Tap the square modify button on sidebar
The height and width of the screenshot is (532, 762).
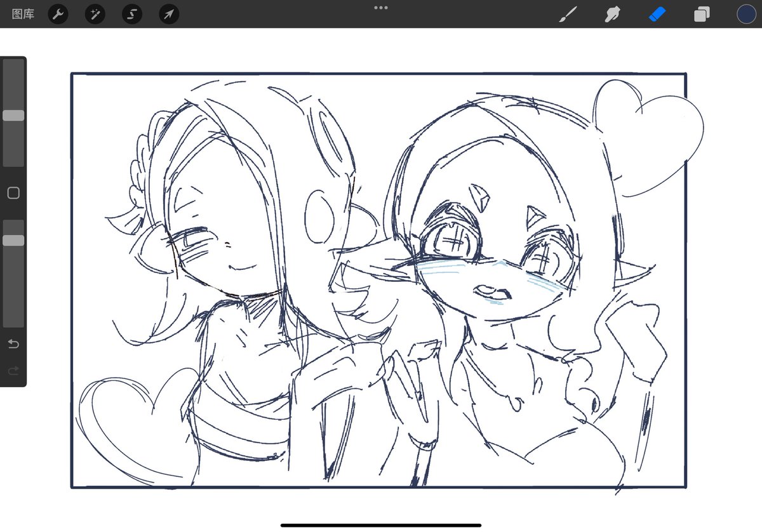[x=13, y=193]
